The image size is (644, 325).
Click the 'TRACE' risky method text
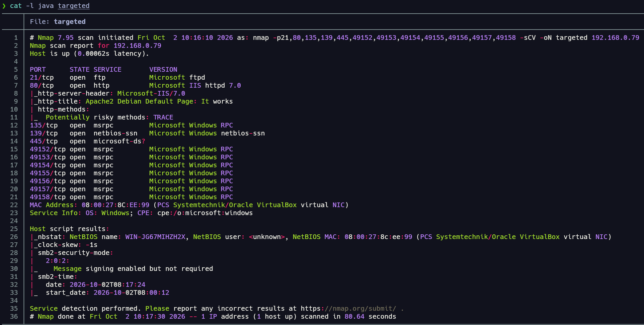(163, 117)
